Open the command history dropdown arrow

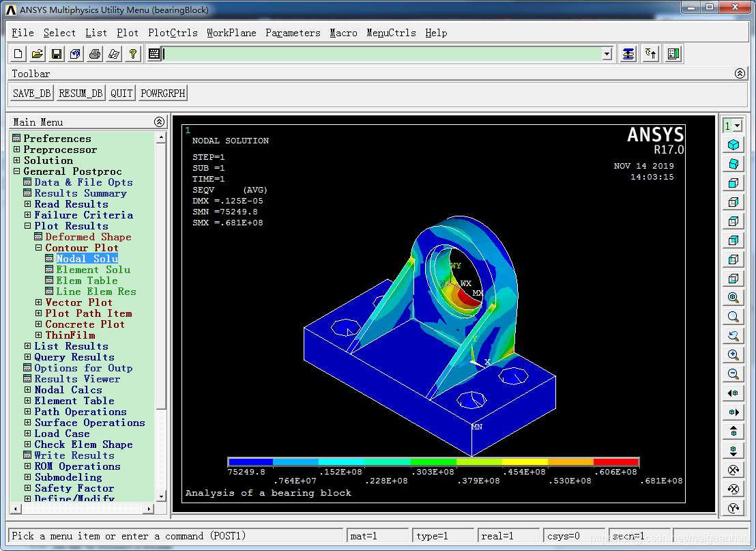pos(607,54)
